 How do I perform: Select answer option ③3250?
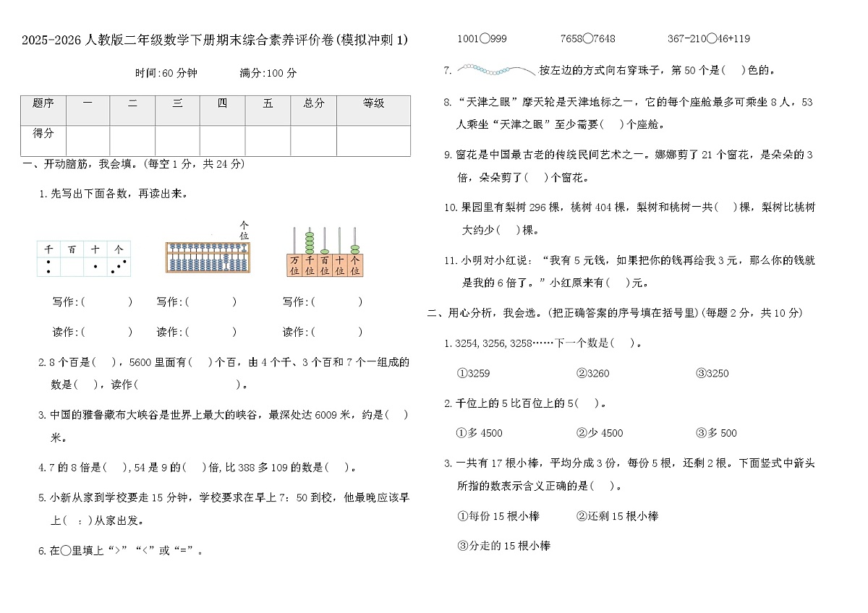pos(711,374)
